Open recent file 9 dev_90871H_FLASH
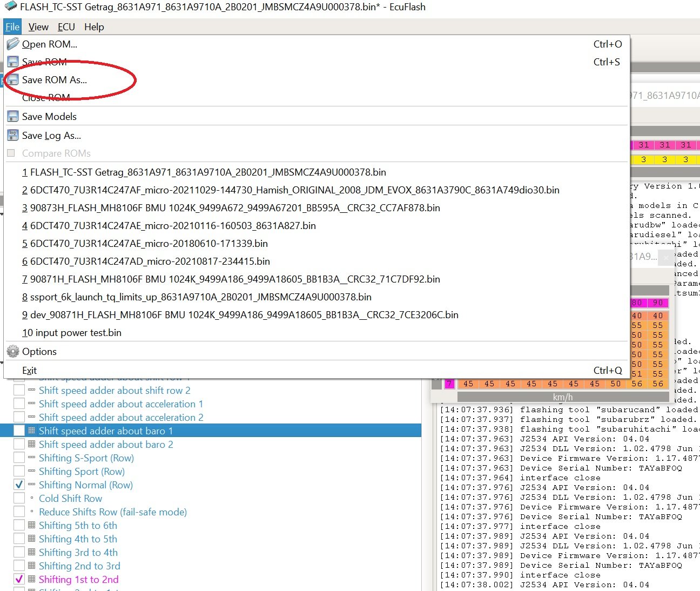The width and height of the screenshot is (700, 591). coord(317,314)
